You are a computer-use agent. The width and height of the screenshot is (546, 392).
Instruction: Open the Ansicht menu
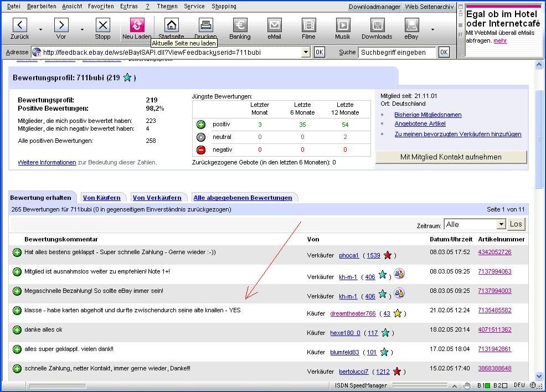[72, 6]
